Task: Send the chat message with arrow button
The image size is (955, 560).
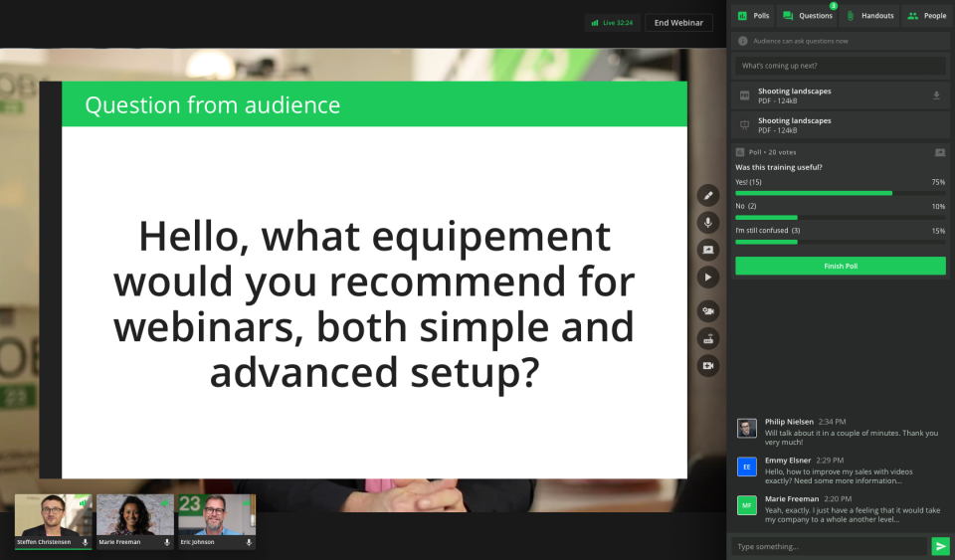Action: [940, 546]
